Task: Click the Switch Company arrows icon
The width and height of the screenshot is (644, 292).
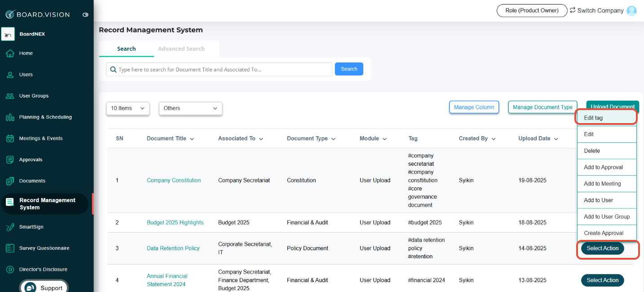Action: (x=573, y=10)
